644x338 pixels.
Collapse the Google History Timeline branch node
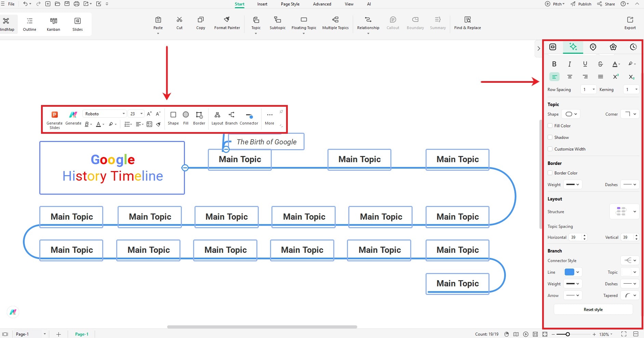(x=185, y=168)
